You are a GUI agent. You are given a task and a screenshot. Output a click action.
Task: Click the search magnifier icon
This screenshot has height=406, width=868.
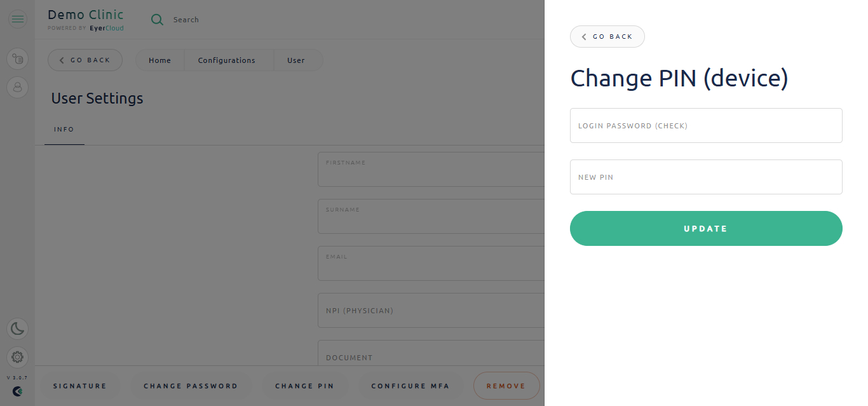click(x=157, y=20)
